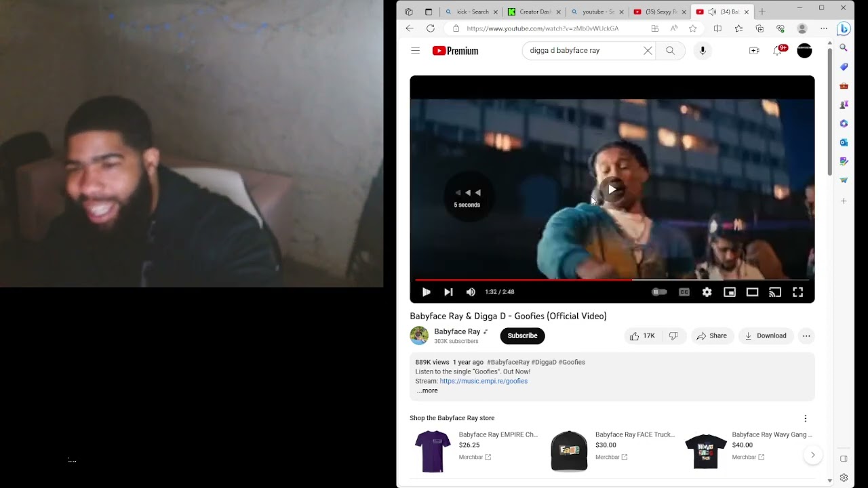This screenshot has width=868, height=488.
Task: Open Edge Settings and more menu
Action: [x=823, y=28]
